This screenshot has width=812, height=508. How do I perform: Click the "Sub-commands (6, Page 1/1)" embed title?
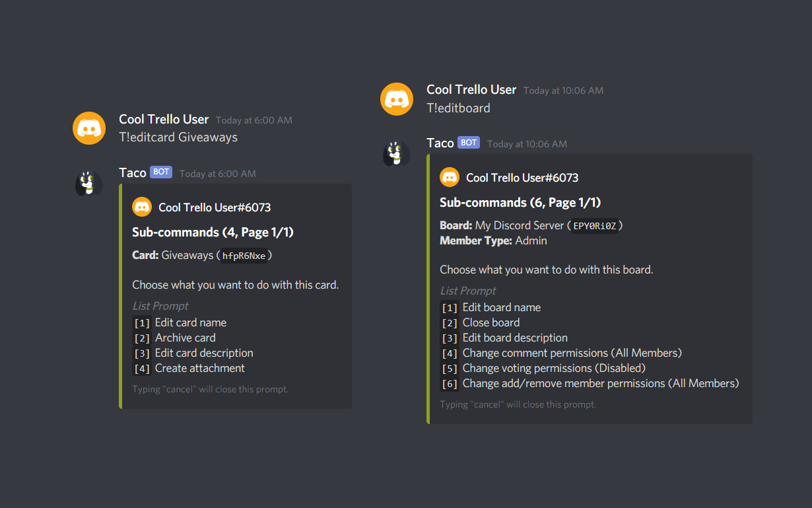coord(520,203)
